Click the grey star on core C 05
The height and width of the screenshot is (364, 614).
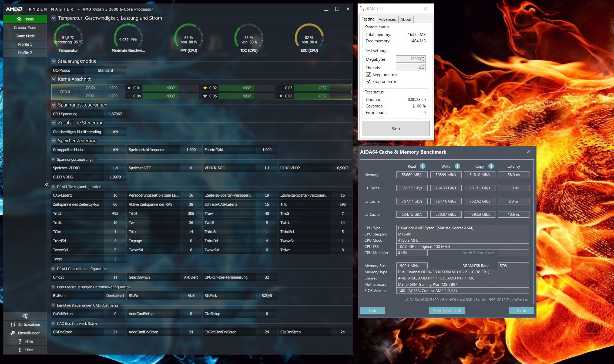click(x=205, y=96)
